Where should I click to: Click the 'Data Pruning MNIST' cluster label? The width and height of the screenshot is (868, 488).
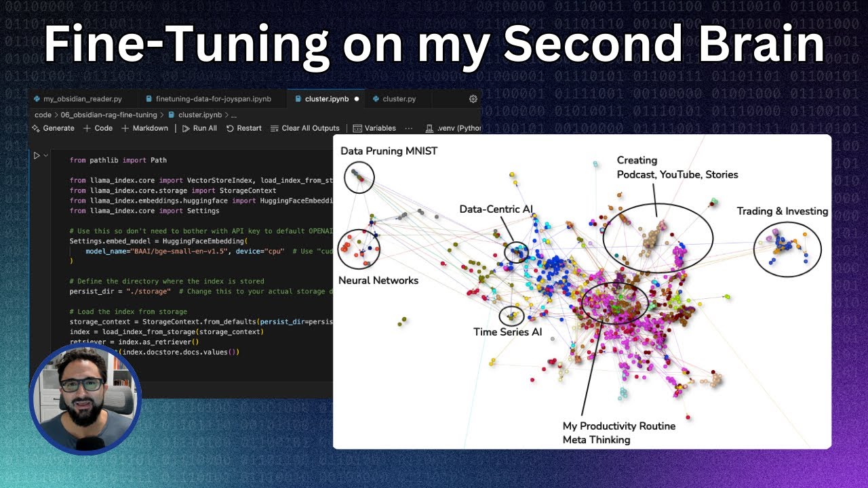(389, 151)
